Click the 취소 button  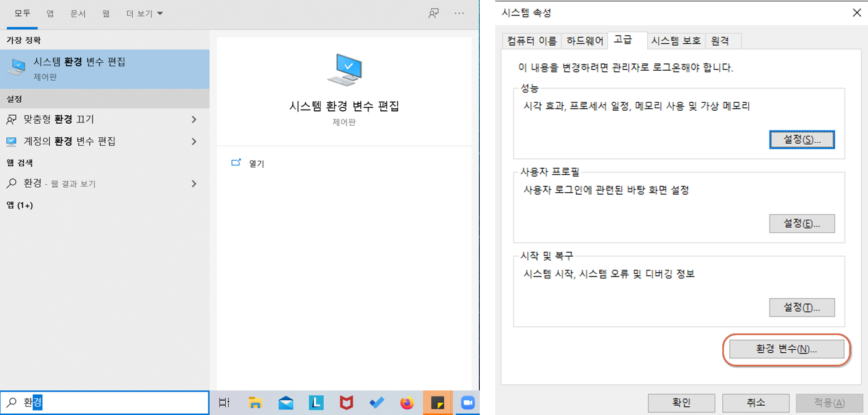pos(755,403)
